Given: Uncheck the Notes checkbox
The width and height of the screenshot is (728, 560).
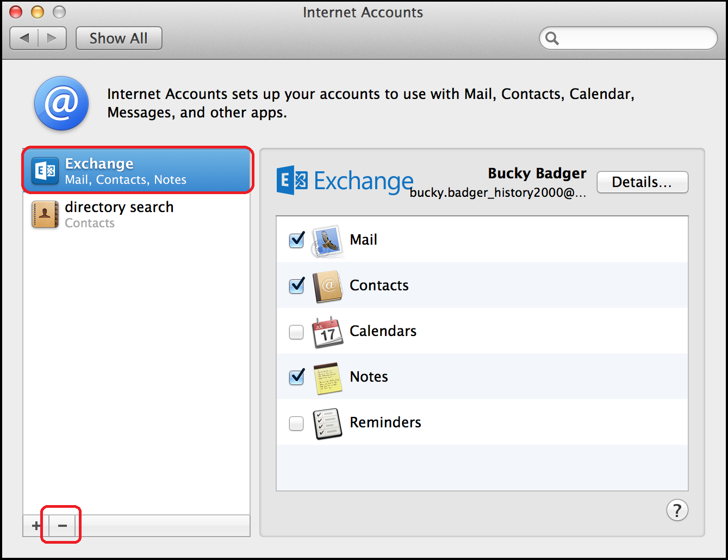Looking at the screenshot, I should 296,377.
